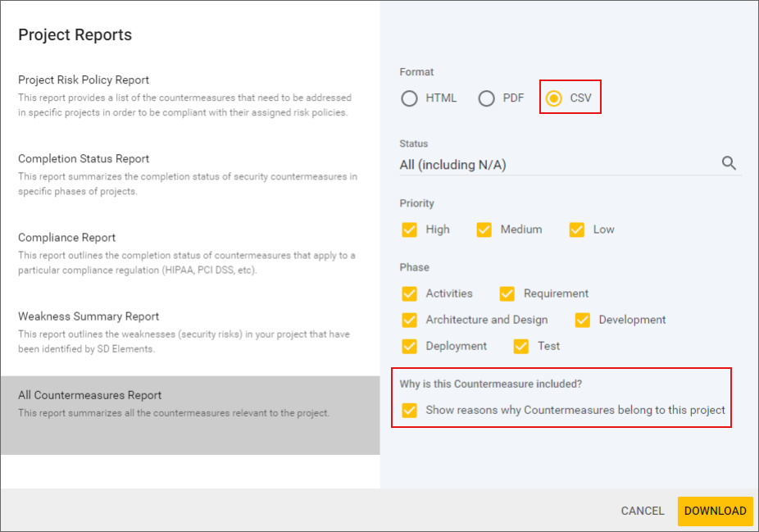Toggle Show reasons why Countermeasures checkbox

(410, 410)
